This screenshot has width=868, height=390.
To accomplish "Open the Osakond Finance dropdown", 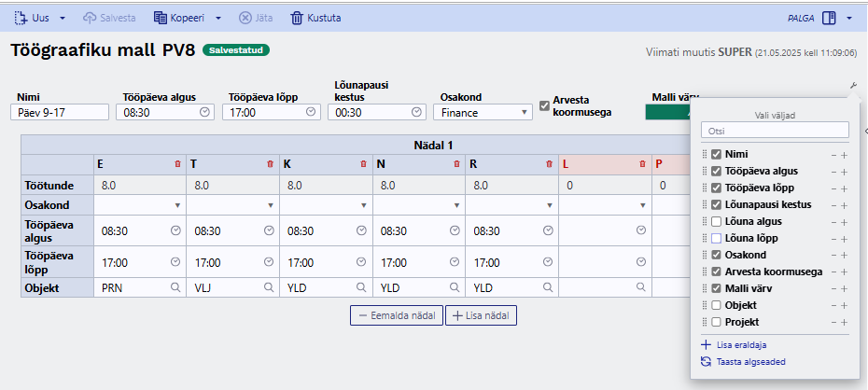I will (483, 112).
